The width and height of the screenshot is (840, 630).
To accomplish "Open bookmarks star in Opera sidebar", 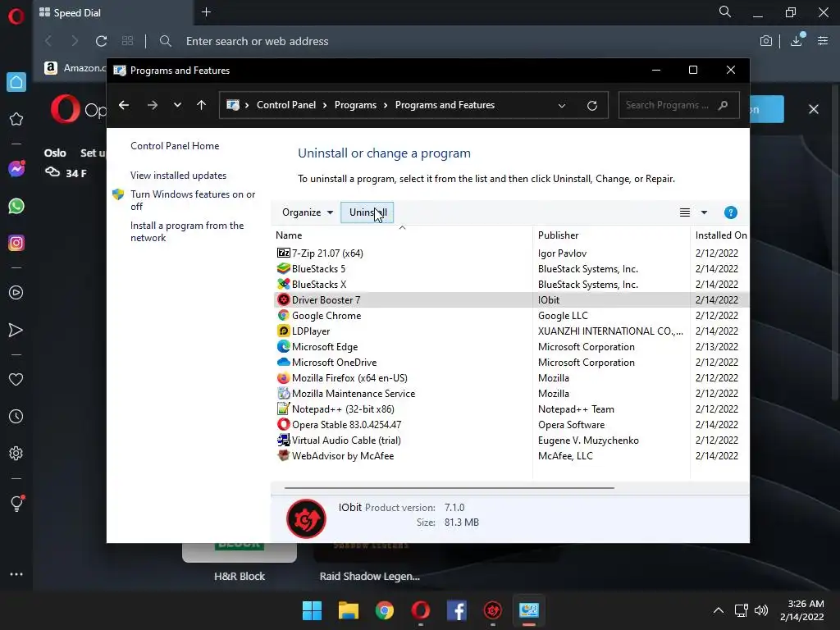I will click(x=16, y=119).
